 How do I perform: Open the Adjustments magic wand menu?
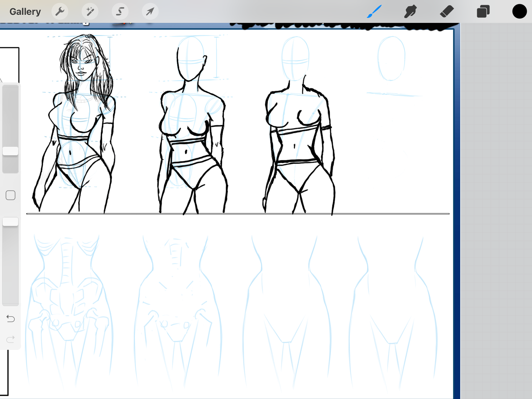tap(90, 12)
